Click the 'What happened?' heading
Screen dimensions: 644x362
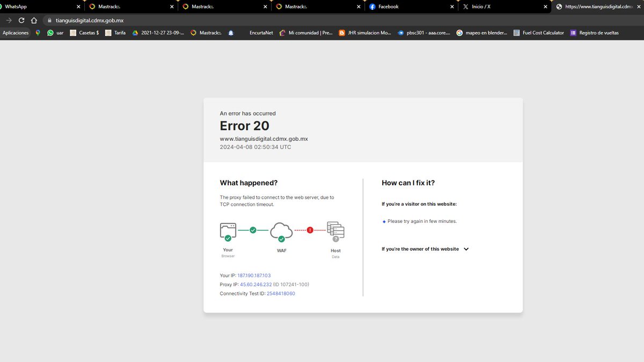(249, 183)
